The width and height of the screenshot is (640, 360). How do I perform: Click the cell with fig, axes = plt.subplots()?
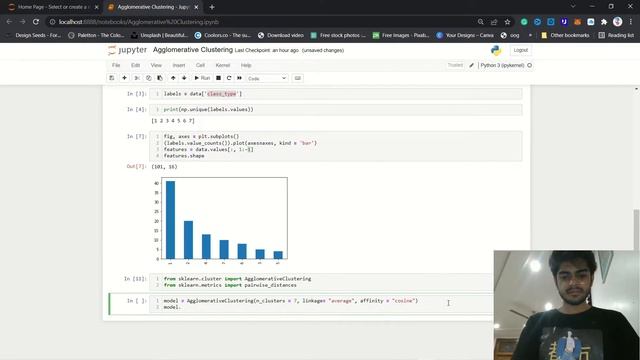pos(336,146)
